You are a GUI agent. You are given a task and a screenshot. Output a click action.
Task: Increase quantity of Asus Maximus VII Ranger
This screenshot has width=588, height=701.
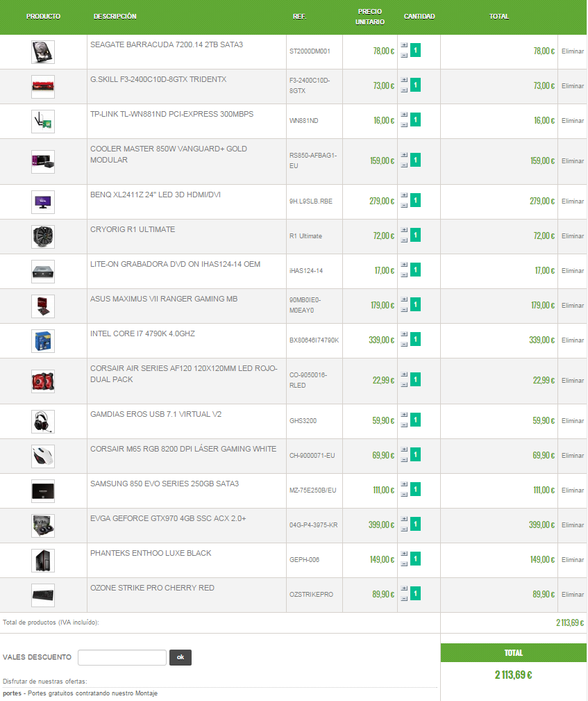pyautogui.click(x=404, y=299)
